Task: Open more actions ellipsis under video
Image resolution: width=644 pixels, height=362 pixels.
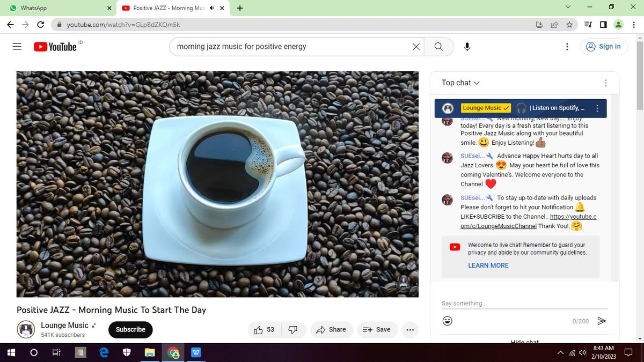Action: pos(410,330)
